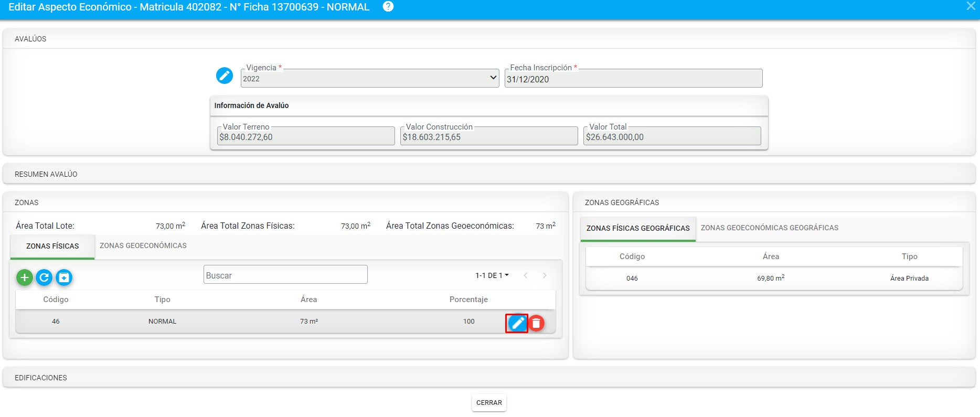The image size is (980, 417).
Task: Go to the previous page of zones
Action: tap(526, 275)
